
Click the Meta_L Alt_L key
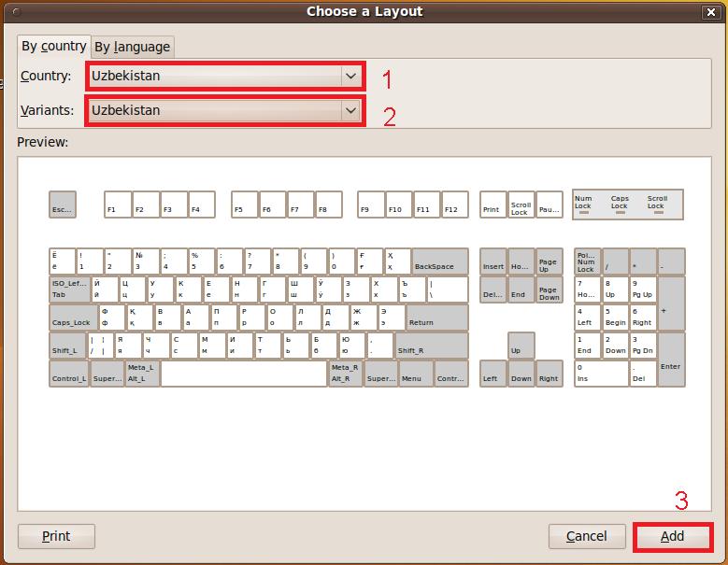click(143, 374)
